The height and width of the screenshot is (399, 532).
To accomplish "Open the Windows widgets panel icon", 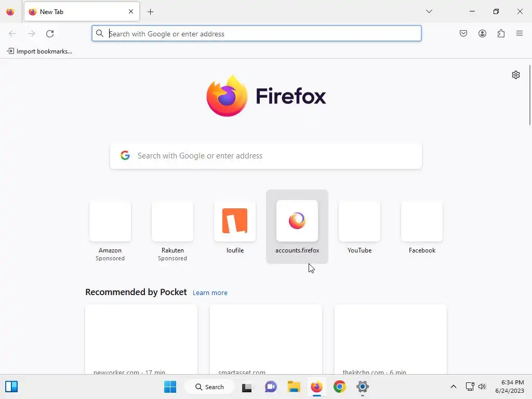I will click(x=11, y=387).
